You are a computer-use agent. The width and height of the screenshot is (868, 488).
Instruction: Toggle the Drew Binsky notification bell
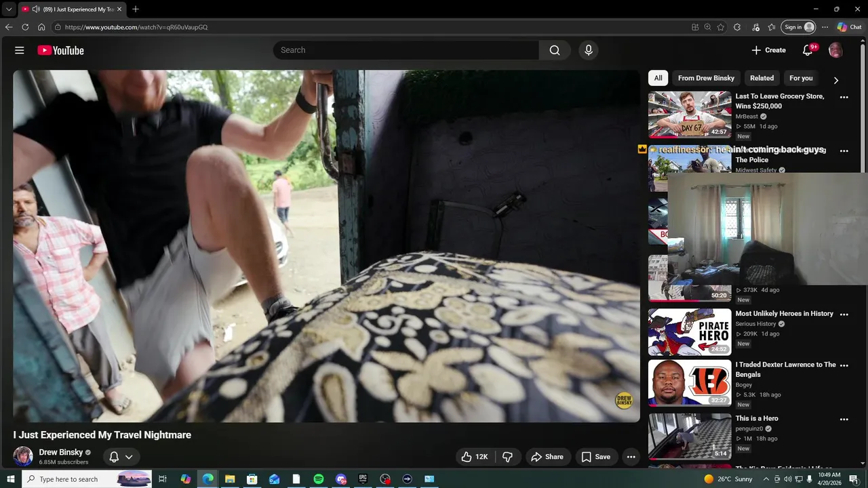point(114,457)
